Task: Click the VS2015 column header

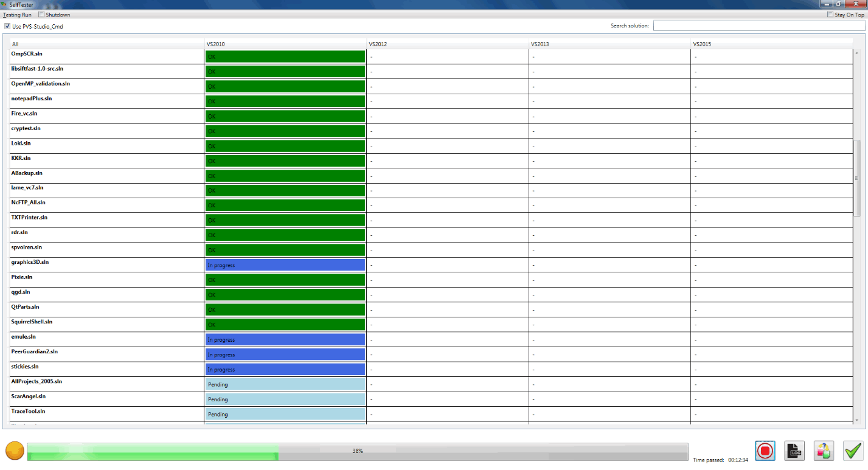Action: point(771,44)
